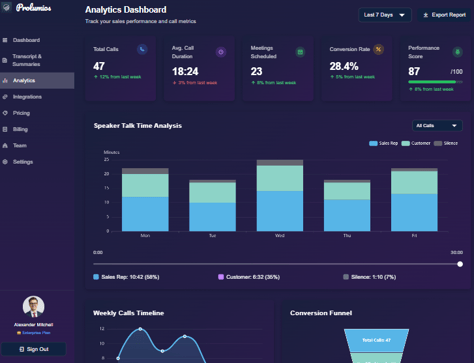Click the talk time slider handle
The width and height of the screenshot is (474, 363).
click(460, 264)
